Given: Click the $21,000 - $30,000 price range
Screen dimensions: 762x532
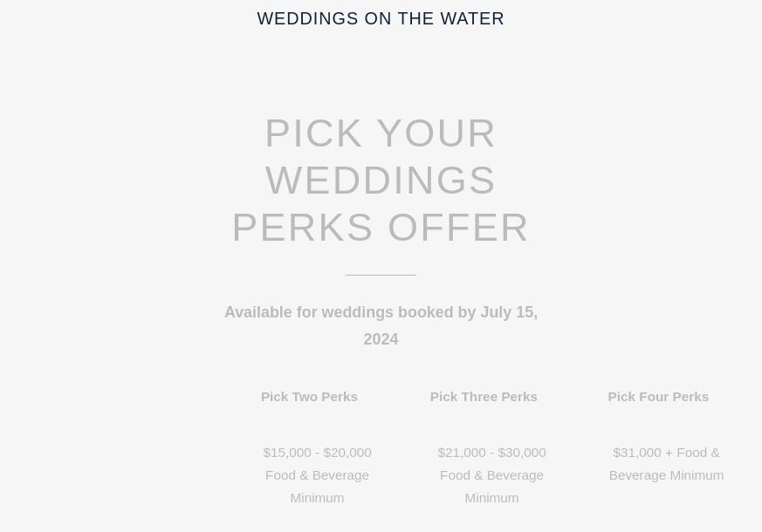Looking at the screenshot, I should [x=491, y=453].
